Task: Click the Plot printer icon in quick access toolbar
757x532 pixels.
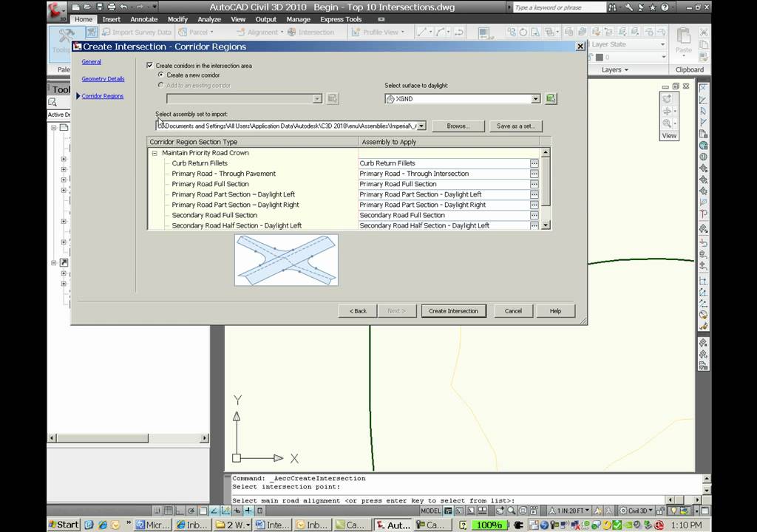Action: point(112,7)
